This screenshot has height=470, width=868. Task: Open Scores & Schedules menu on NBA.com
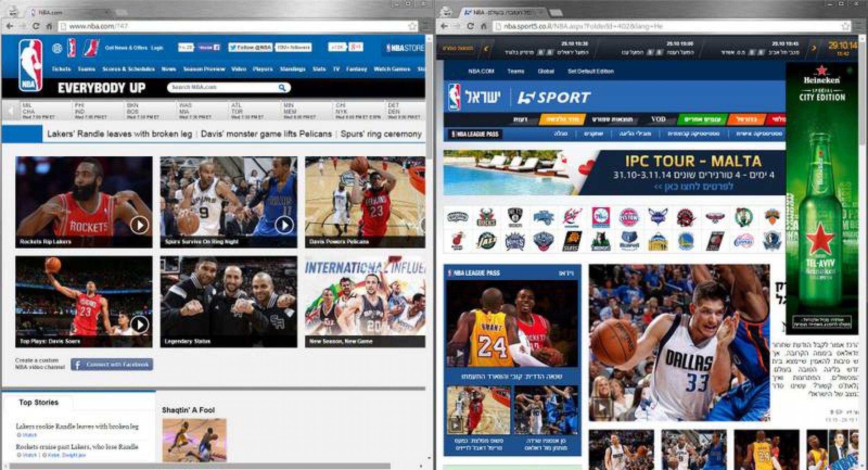pyautogui.click(x=128, y=69)
